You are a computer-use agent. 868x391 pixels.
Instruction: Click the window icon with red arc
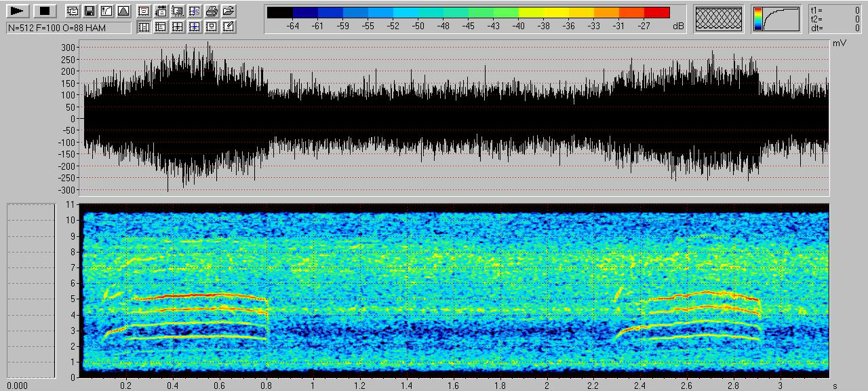144,11
